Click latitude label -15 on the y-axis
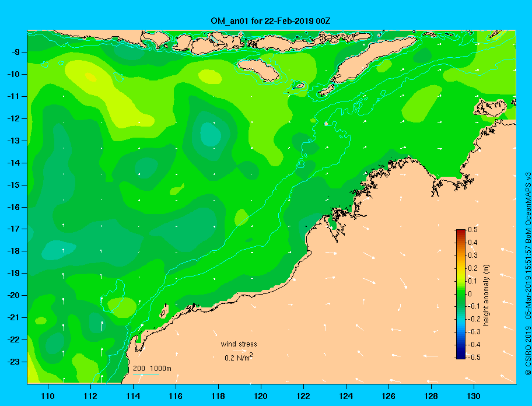This screenshot has width=532, height=406. [x=13, y=185]
